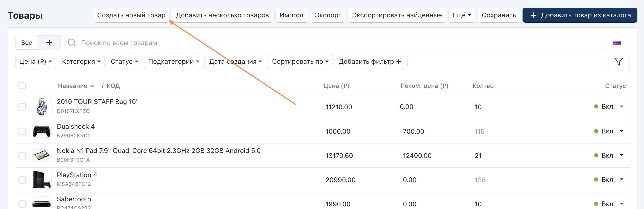The width and height of the screenshot is (644, 209).
Task: Click the plus icon next to Все tab
Action: pos(49,42)
